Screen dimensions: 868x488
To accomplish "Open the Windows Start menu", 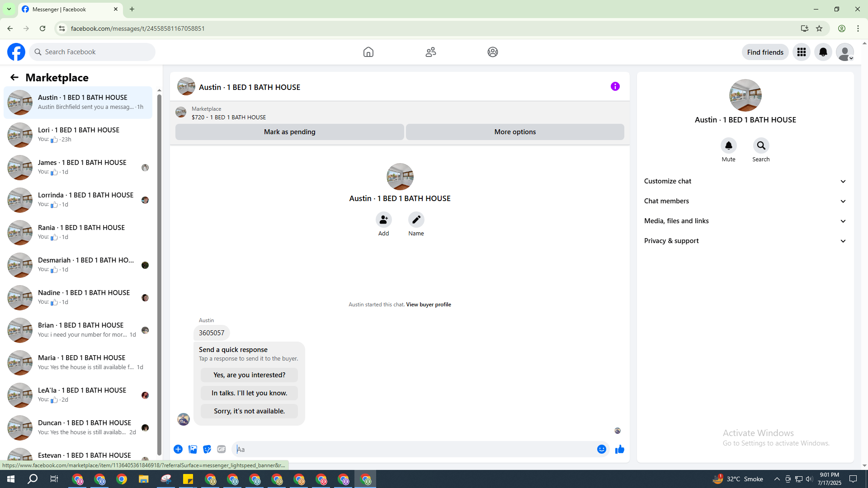I will point(11,479).
